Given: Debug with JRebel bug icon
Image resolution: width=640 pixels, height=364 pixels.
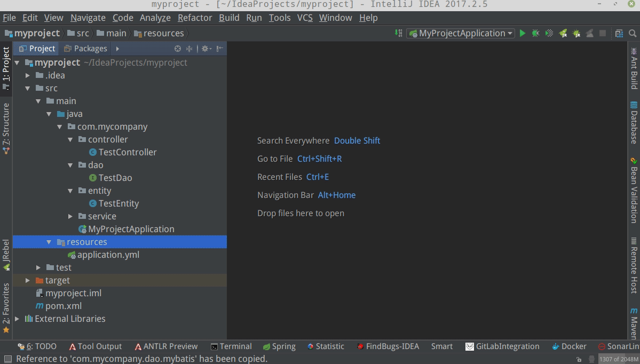Looking at the screenshot, I should 576,33.
